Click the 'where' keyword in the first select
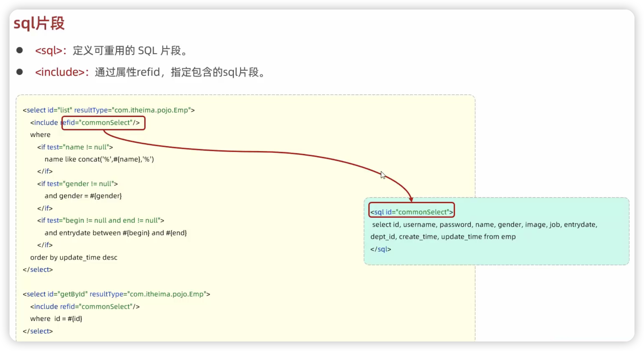 pyautogui.click(x=40, y=135)
